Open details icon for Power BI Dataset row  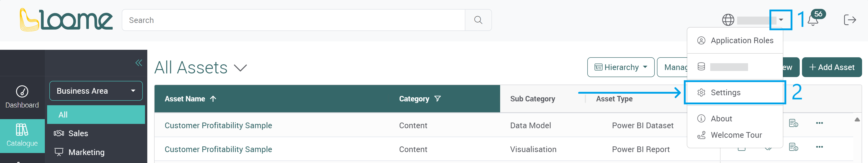(793, 123)
